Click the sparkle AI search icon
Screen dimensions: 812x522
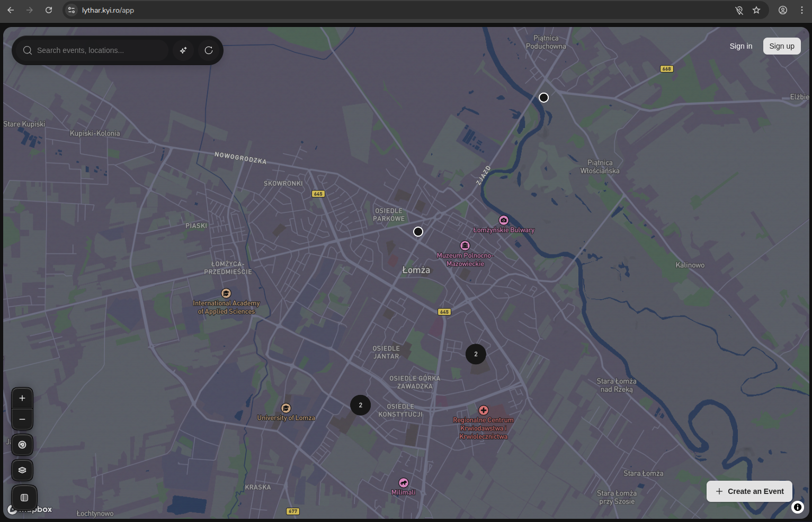(x=183, y=50)
